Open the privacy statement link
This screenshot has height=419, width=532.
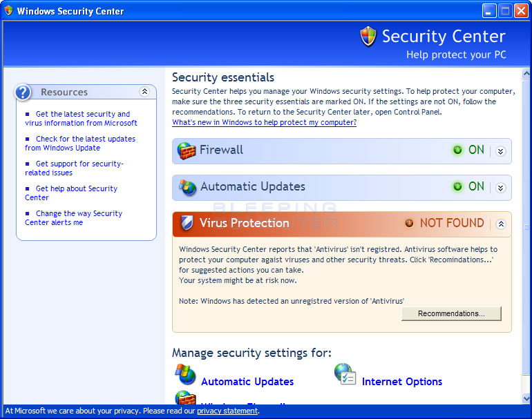pos(227,411)
